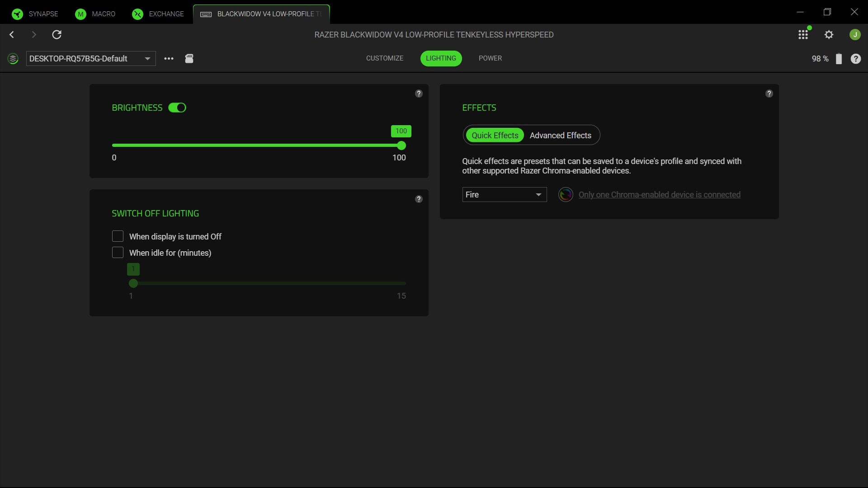Open profile options three-dot menu
This screenshot has height=488, width=868.
click(x=169, y=58)
